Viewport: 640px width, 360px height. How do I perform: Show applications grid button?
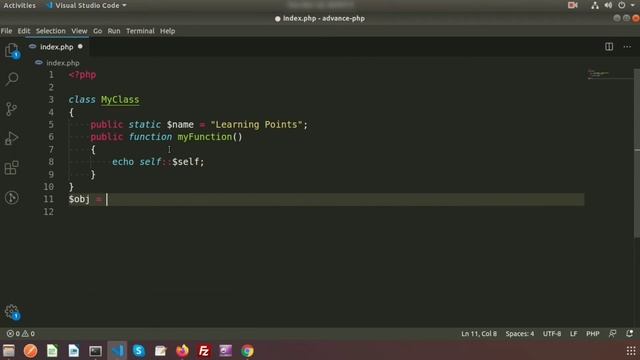(x=631, y=351)
